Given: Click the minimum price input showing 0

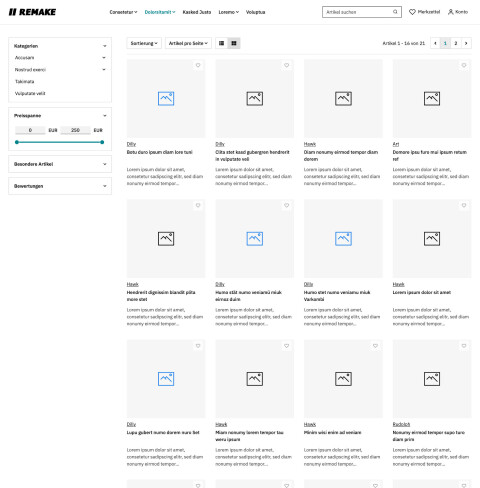Looking at the screenshot, I should [30, 130].
